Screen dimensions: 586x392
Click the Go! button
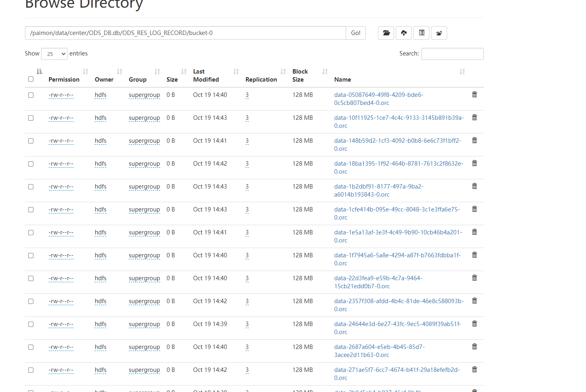pyautogui.click(x=356, y=33)
